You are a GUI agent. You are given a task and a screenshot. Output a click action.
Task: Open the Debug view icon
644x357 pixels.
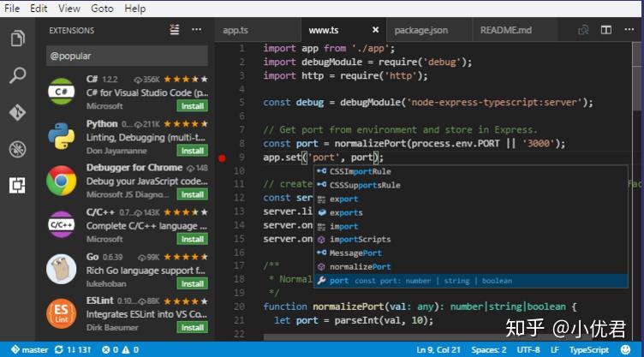17,149
